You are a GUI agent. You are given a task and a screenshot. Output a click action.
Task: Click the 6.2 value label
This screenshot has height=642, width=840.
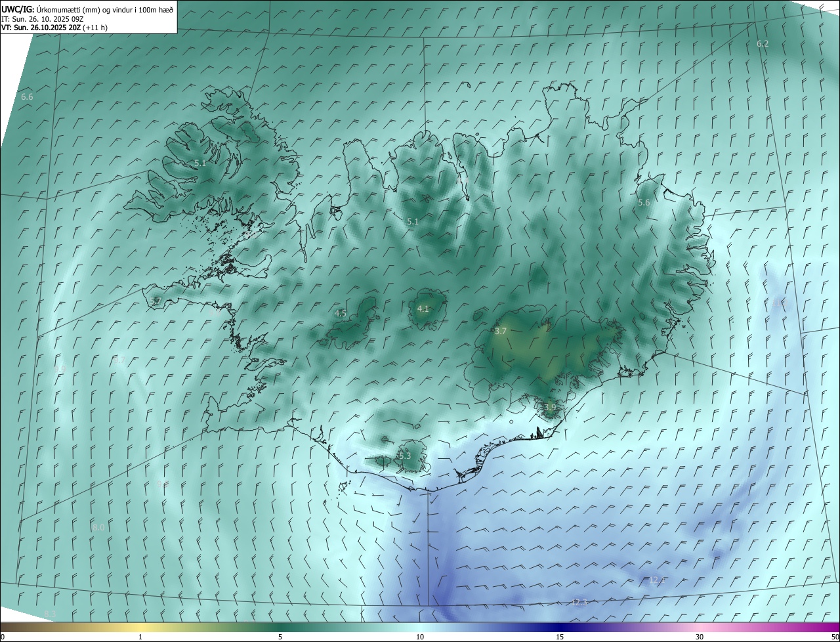(762, 44)
